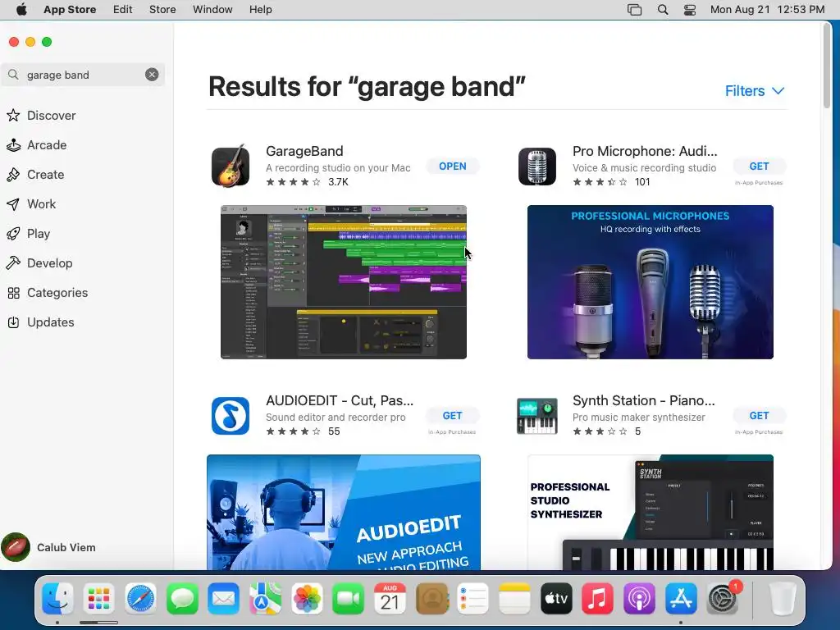Open Photos from the Dock
The height and width of the screenshot is (630, 840).
pyautogui.click(x=307, y=598)
